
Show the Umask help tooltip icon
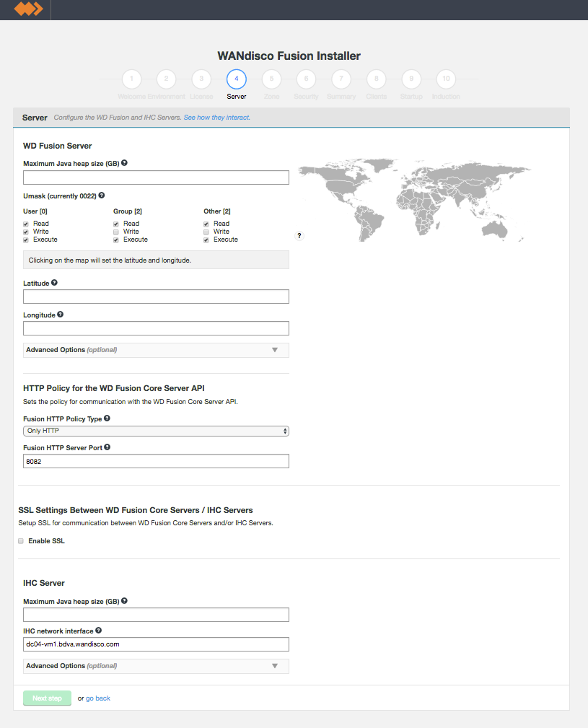(102, 196)
